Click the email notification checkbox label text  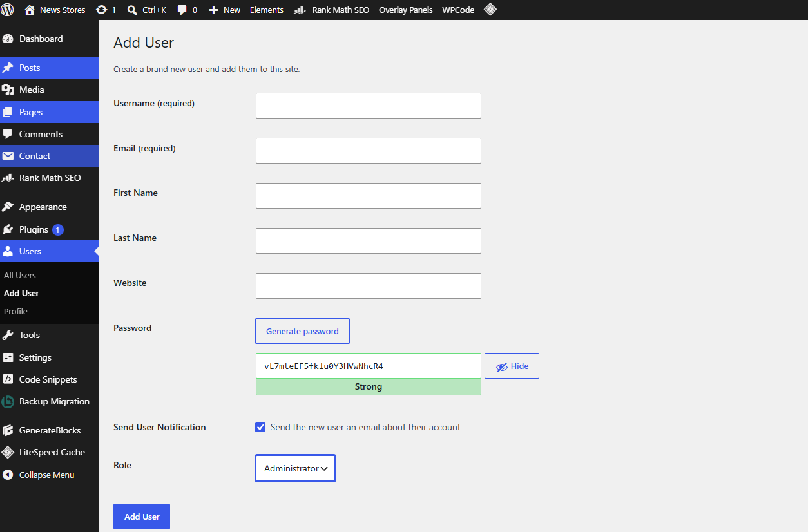point(365,427)
